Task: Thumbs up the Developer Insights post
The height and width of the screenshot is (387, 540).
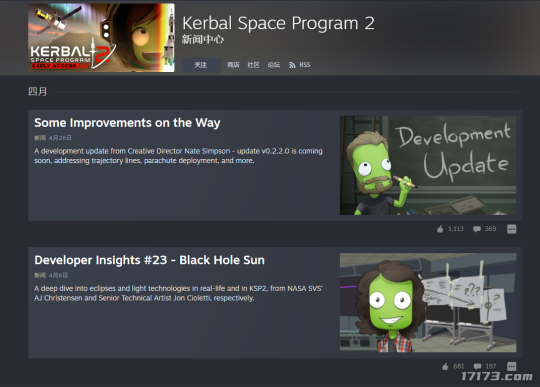Action: click(445, 366)
